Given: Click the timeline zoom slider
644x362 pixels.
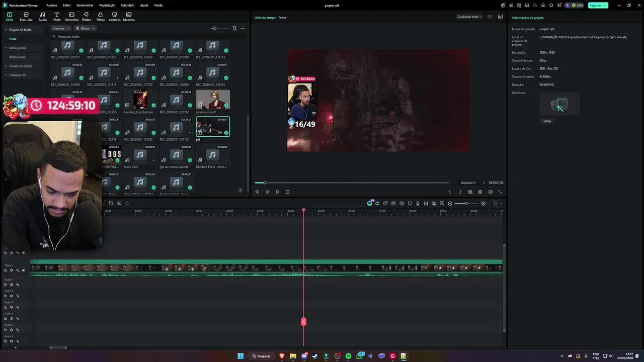Looking at the screenshot, I should click(466, 204).
